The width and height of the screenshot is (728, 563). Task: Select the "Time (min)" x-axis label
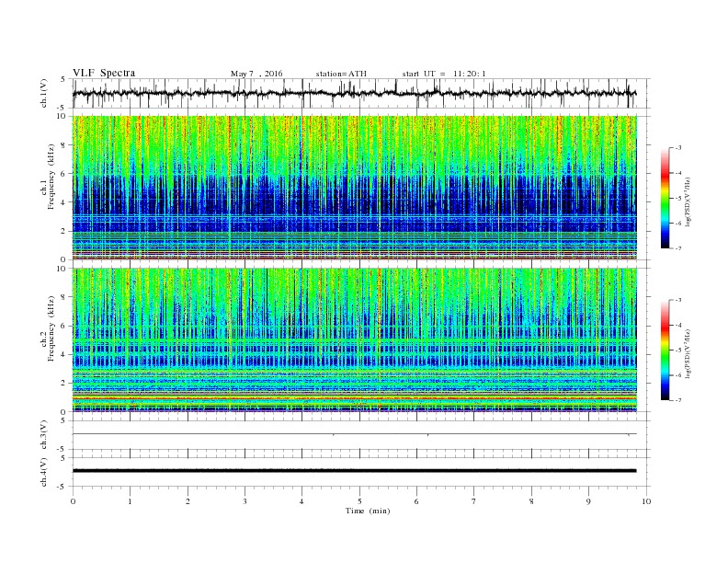tap(368, 511)
